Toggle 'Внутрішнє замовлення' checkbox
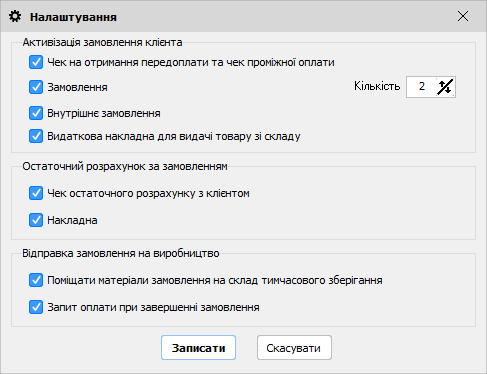The width and height of the screenshot is (487, 374). tap(36, 113)
